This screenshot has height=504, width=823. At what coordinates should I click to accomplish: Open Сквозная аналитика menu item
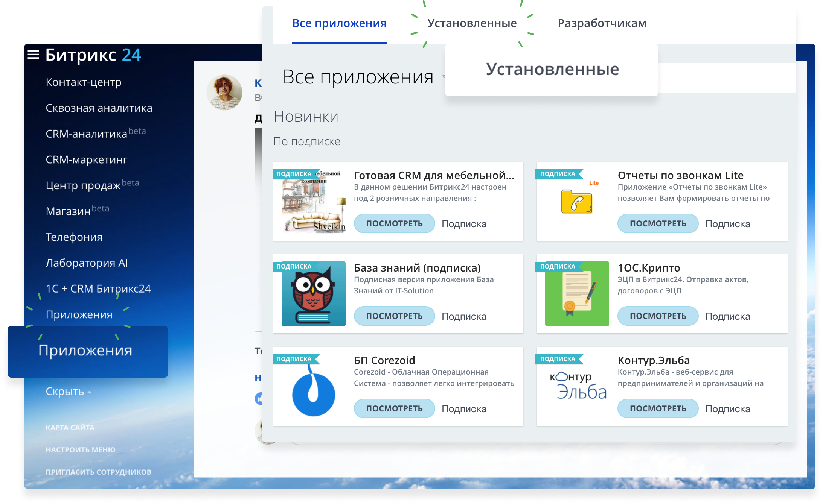[x=99, y=108]
